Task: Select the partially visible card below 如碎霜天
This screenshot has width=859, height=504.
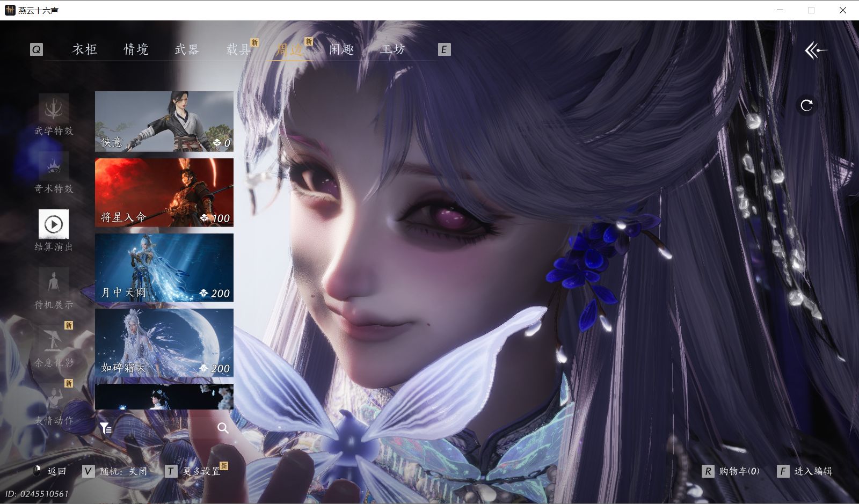Action: [164, 397]
